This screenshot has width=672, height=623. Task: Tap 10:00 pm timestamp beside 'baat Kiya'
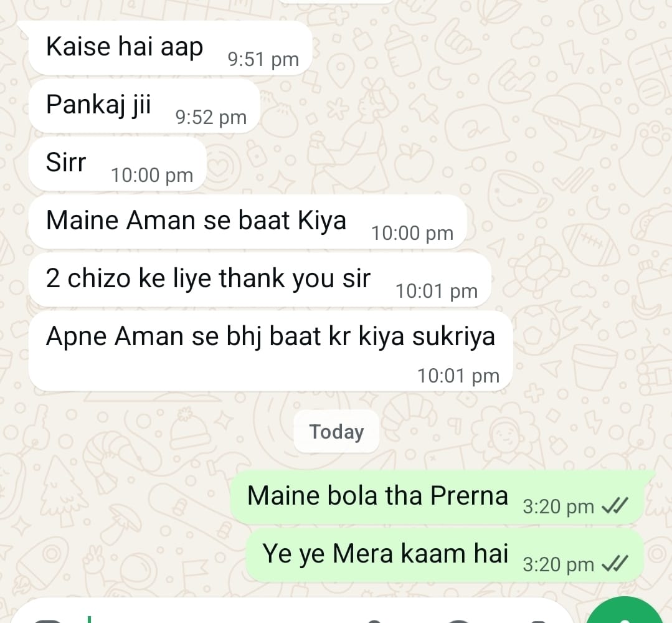(x=412, y=234)
